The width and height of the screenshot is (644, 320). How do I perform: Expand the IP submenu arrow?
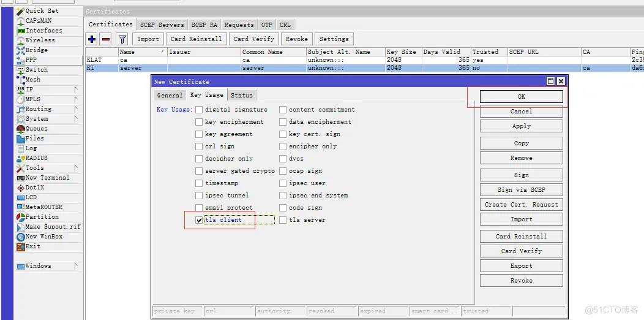[x=76, y=90]
